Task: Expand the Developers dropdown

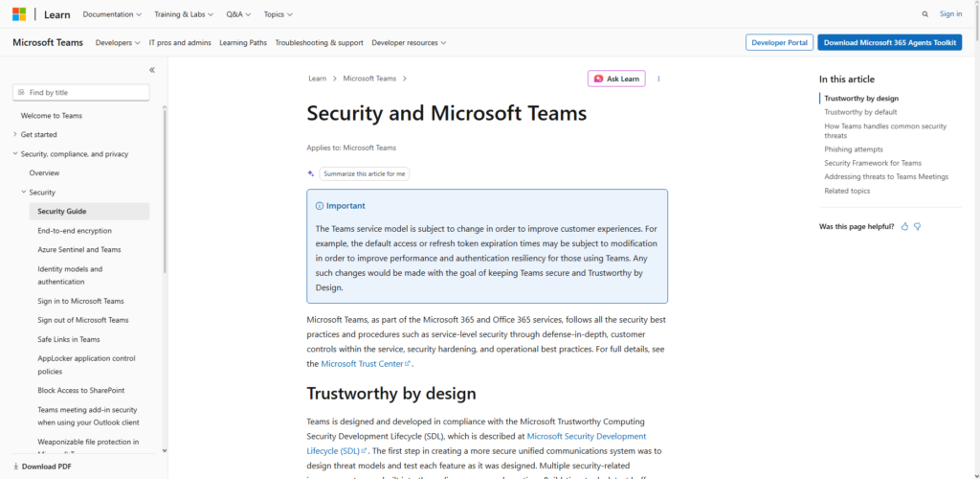Action: pos(118,42)
